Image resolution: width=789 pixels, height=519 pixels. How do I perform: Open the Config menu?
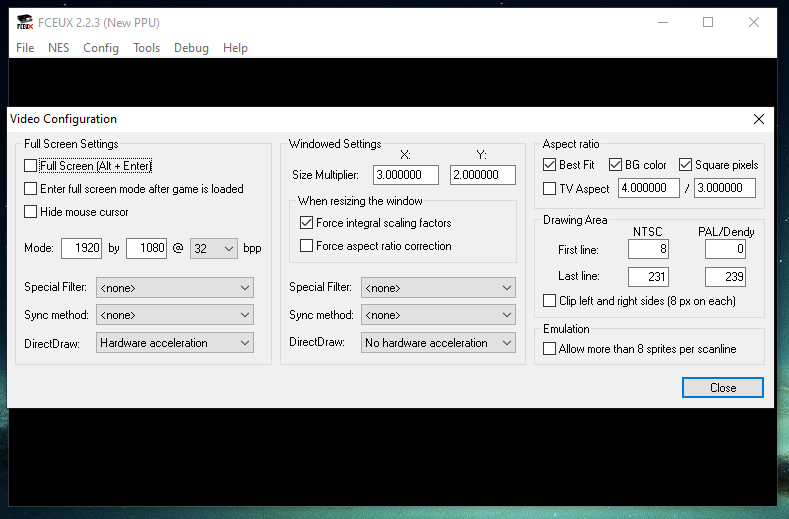coord(101,48)
